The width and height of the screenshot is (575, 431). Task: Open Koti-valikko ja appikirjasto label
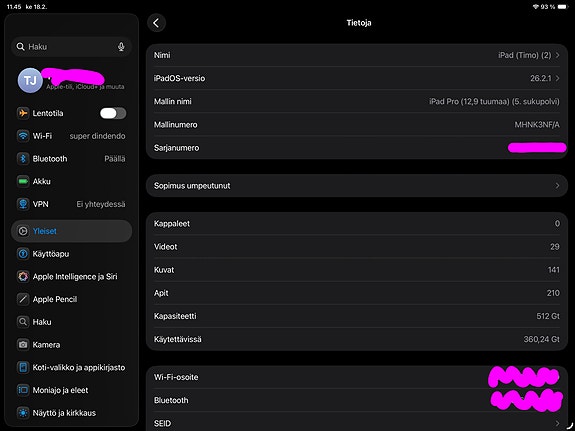tap(79, 368)
